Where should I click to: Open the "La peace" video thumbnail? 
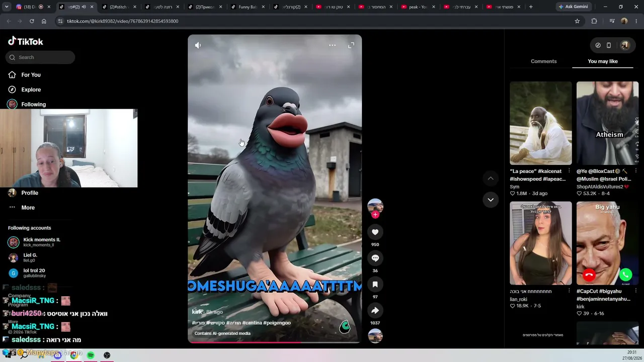pos(541,123)
